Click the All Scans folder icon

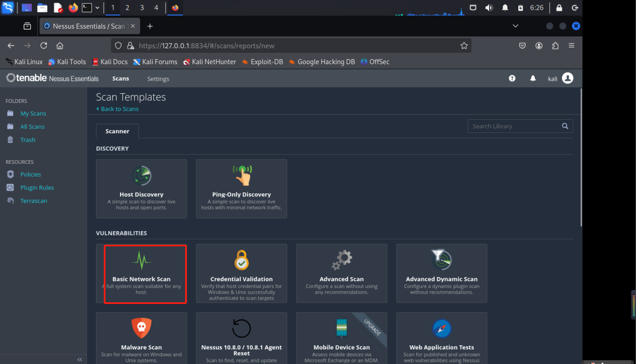(x=10, y=126)
